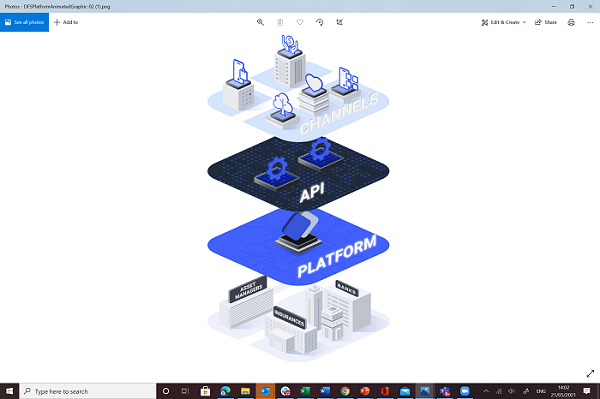The image size is (600, 399).
Task: Open Windows notification center icon
Action: [x=587, y=391]
